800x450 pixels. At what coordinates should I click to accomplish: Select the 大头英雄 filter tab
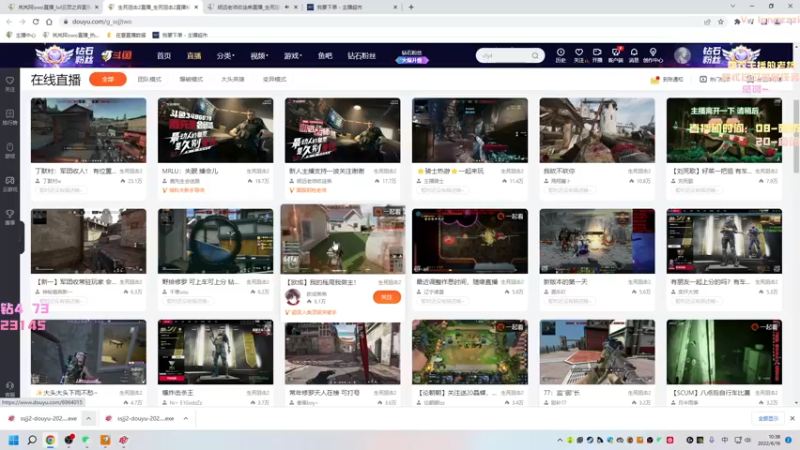click(233, 80)
